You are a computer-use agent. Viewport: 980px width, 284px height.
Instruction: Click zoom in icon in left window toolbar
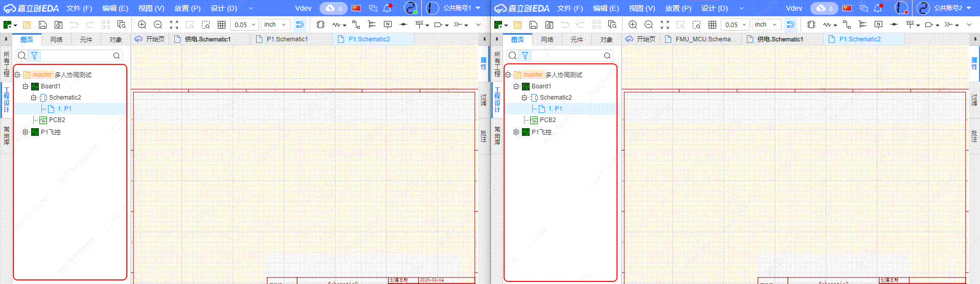[x=142, y=25]
